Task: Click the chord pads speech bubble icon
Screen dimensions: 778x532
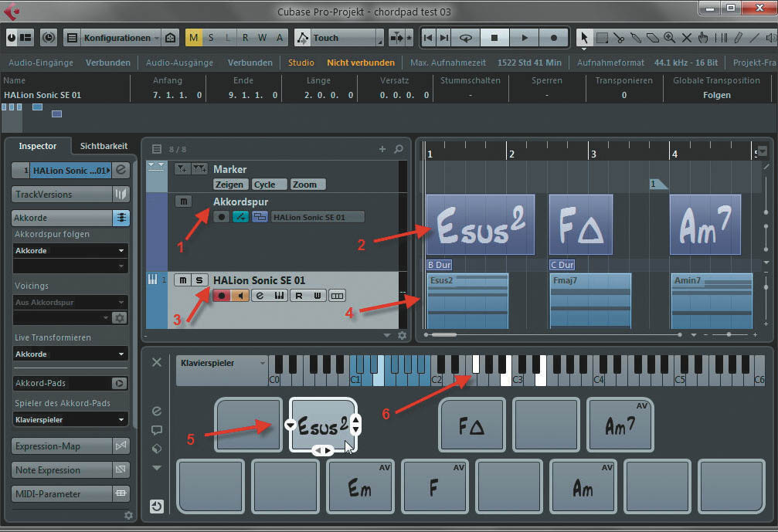Action: [x=156, y=430]
